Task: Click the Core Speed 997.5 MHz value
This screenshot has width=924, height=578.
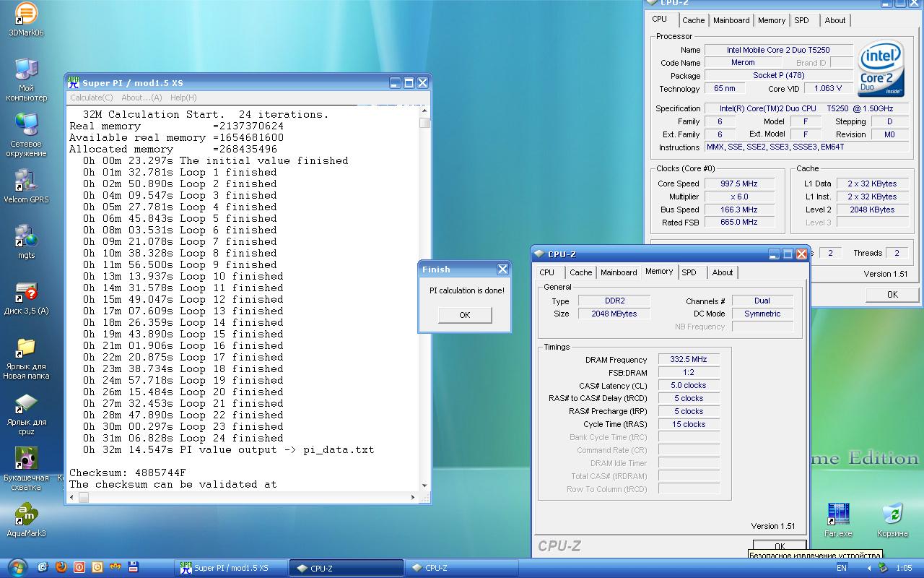Action: pos(739,184)
